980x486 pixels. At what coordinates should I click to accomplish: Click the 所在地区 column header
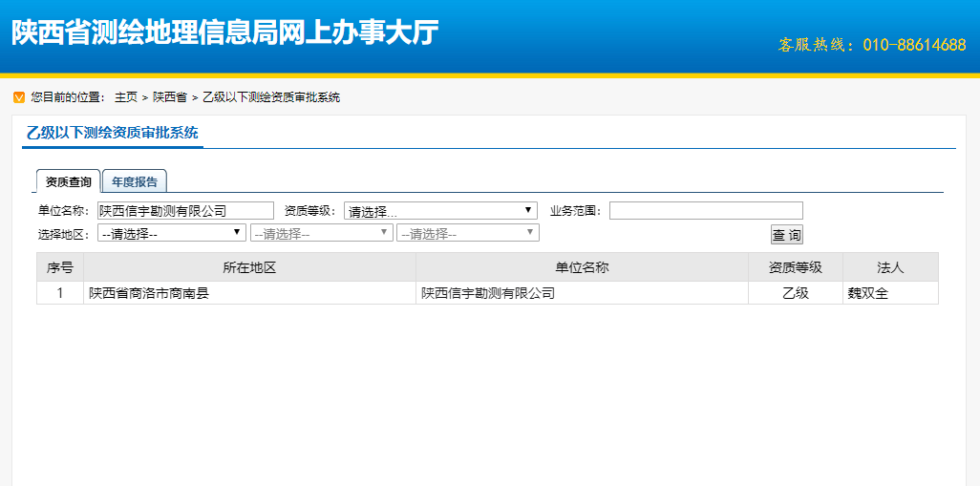click(249, 267)
